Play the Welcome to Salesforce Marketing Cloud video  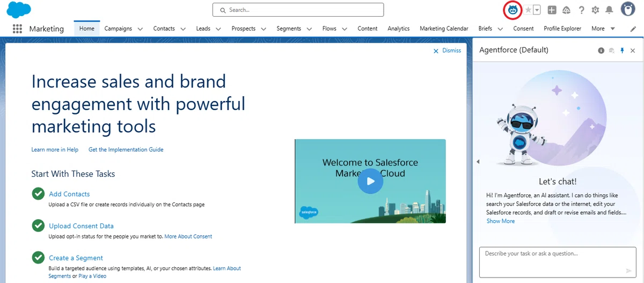click(370, 181)
